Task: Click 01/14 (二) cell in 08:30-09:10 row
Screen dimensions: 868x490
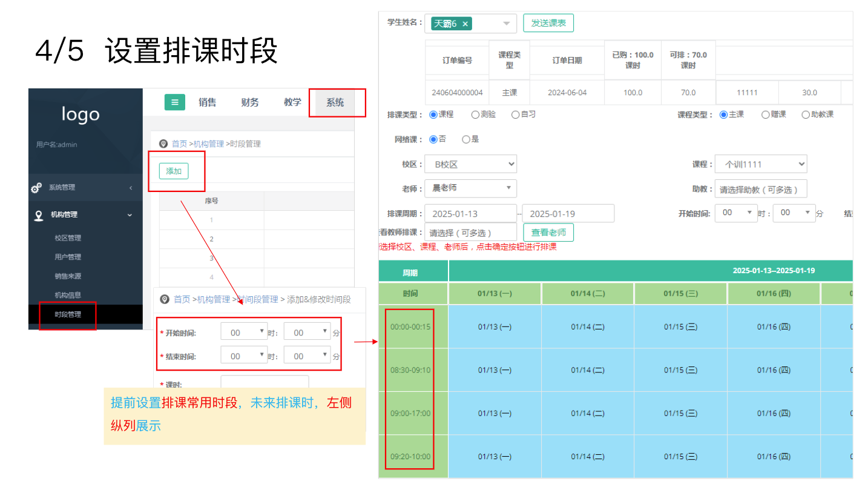Action: [x=588, y=370]
